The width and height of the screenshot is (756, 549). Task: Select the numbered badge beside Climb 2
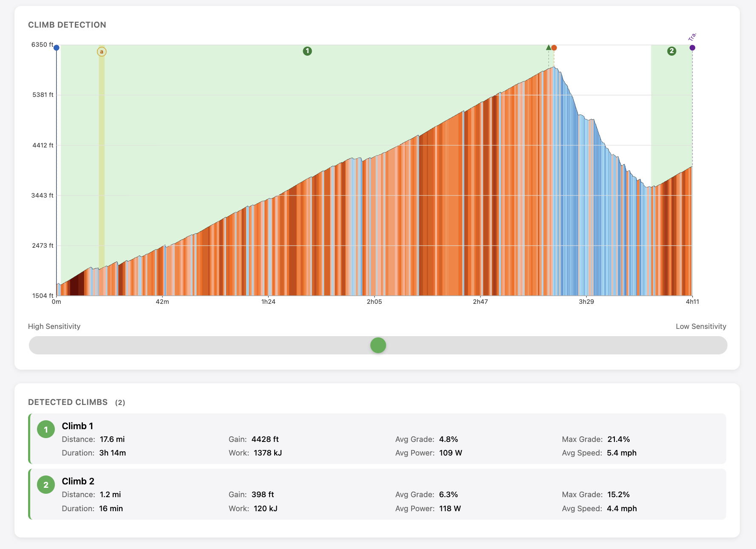(x=46, y=484)
